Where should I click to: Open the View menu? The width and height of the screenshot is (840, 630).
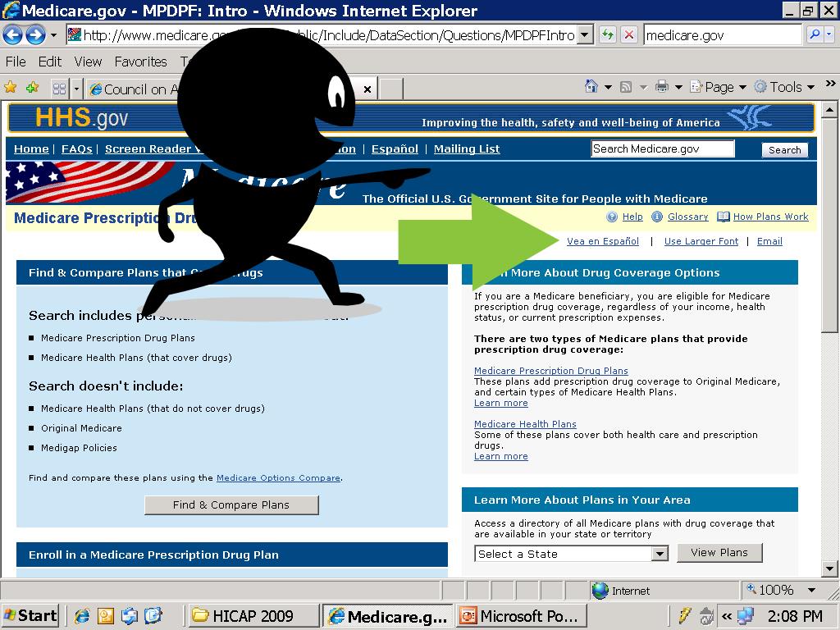click(88, 62)
